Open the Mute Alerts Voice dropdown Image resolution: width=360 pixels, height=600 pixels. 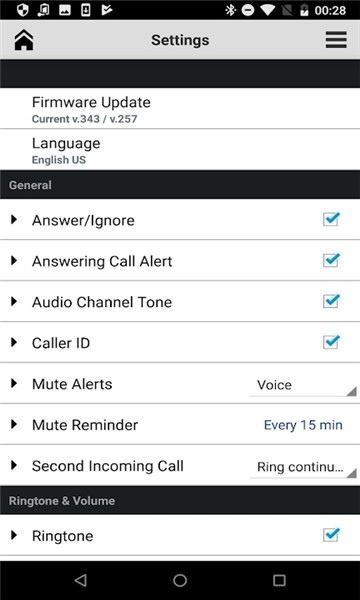pos(303,385)
